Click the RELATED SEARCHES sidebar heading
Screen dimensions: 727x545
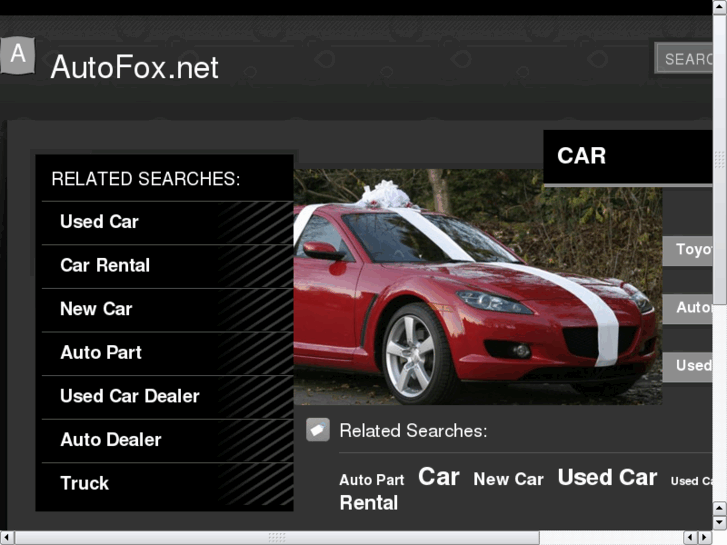(x=146, y=179)
